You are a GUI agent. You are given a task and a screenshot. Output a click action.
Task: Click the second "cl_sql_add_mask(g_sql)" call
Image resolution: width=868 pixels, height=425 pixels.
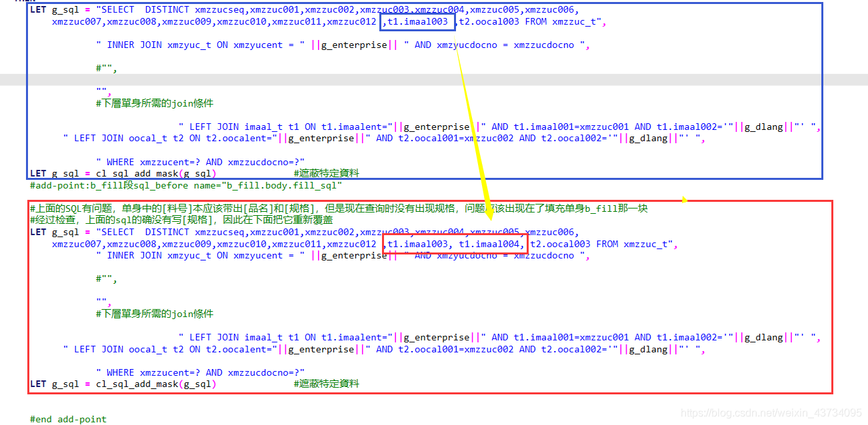(x=156, y=384)
